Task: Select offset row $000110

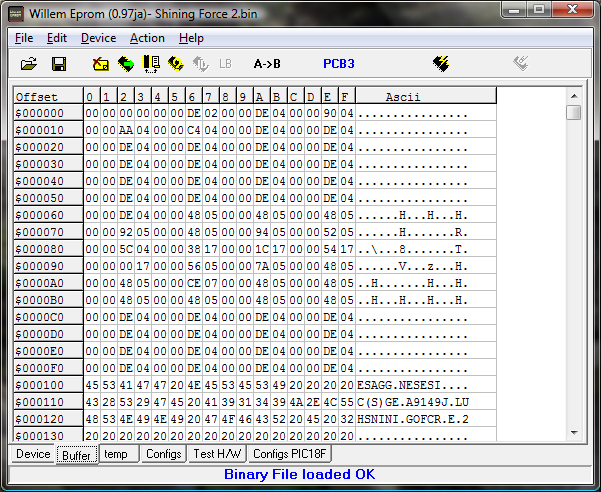Action: point(48,402)
